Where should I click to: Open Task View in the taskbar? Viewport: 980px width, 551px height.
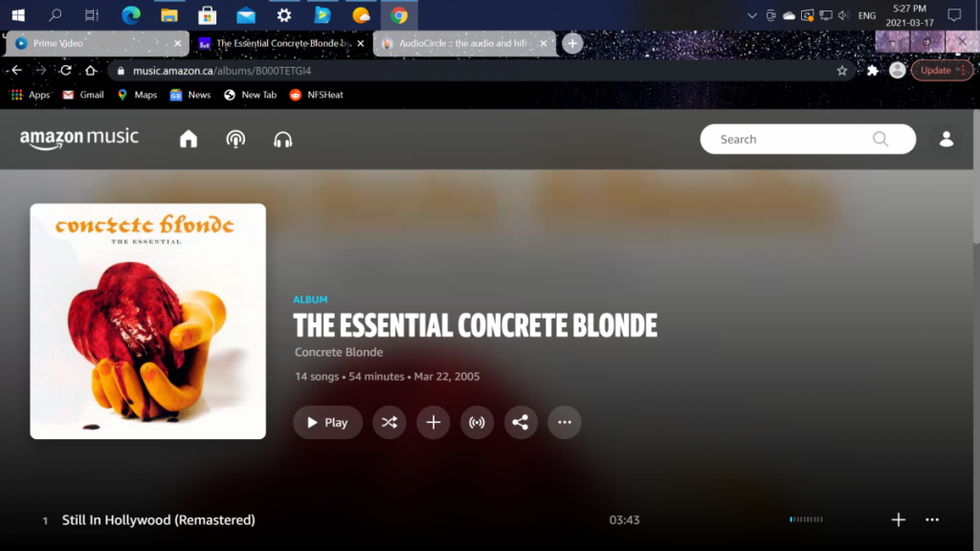pos(92,15)
